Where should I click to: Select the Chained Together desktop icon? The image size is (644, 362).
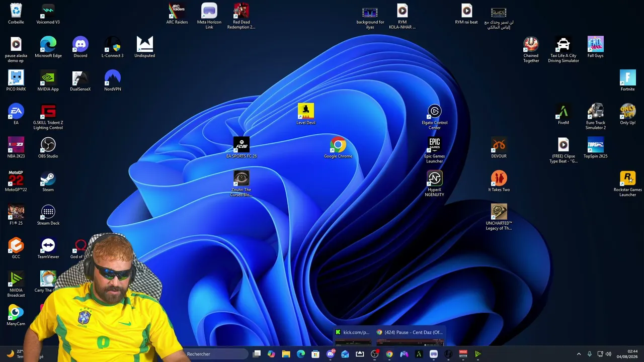pyautogui.click(x=531, y=50)
